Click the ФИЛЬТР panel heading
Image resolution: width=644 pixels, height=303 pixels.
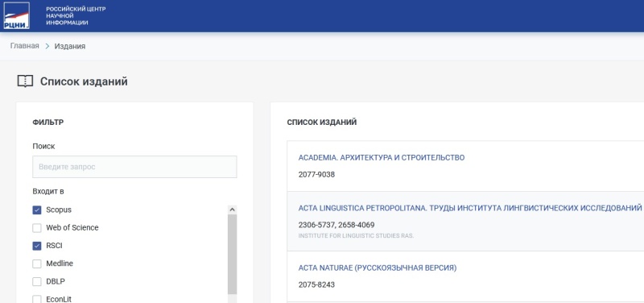[48, 122]
